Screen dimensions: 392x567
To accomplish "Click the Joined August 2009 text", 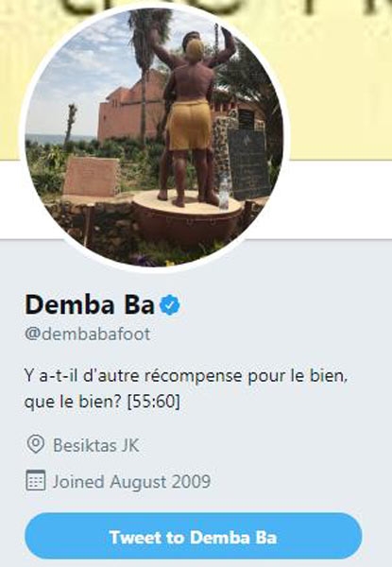I will tap(131, 481).
